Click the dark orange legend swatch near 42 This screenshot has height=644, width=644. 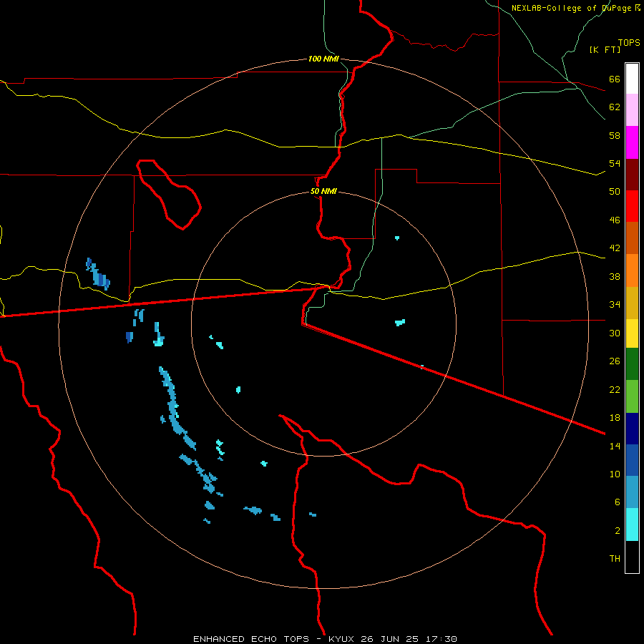(632, 238)
